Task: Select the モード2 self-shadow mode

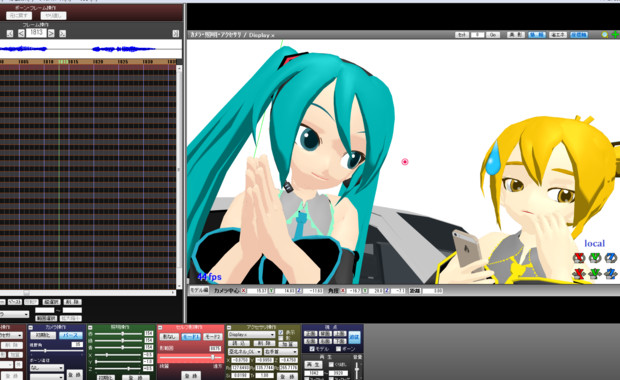Action: pyautogui.click(x=212, y=337)
